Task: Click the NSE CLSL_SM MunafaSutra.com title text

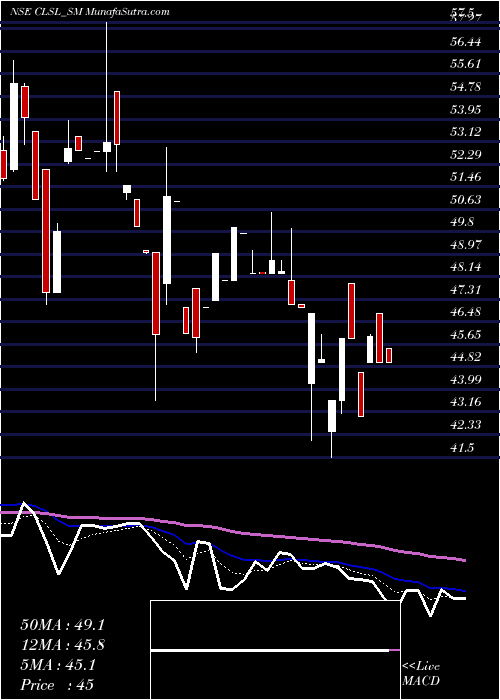Action: pyautogui.click(x=90, y=11)
